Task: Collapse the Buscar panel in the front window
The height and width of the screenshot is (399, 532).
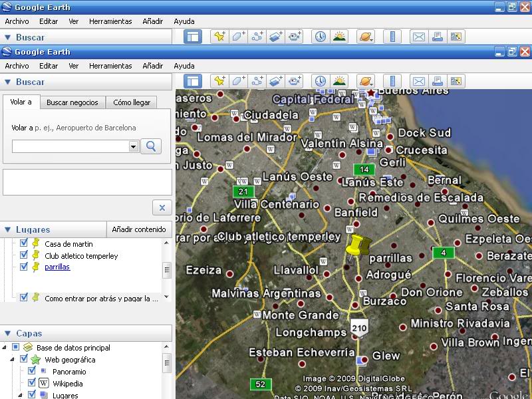Action: click(x=8, y=82)
